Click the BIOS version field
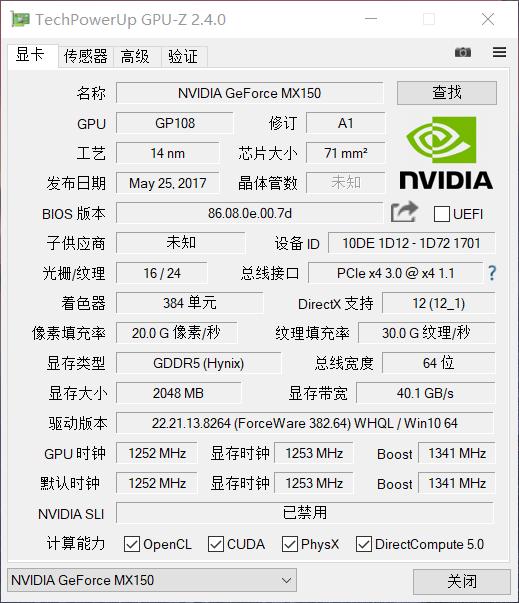 click(250, 213)
